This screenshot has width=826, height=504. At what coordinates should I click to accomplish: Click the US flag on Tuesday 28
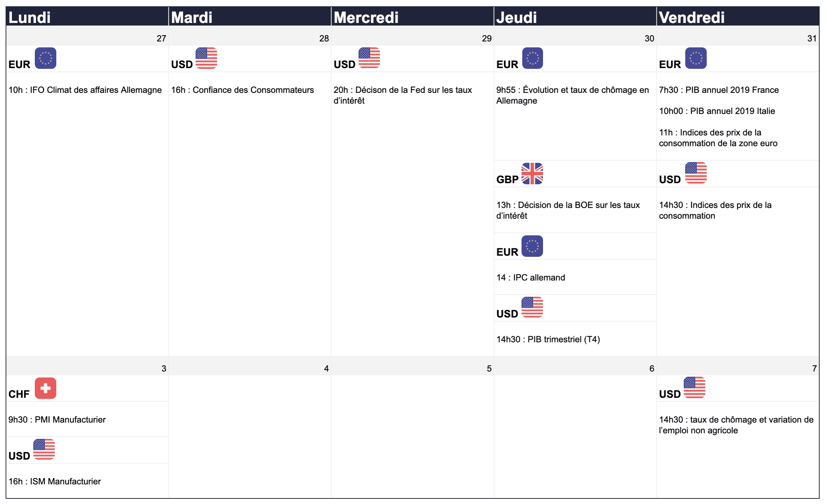pos(206,58)
